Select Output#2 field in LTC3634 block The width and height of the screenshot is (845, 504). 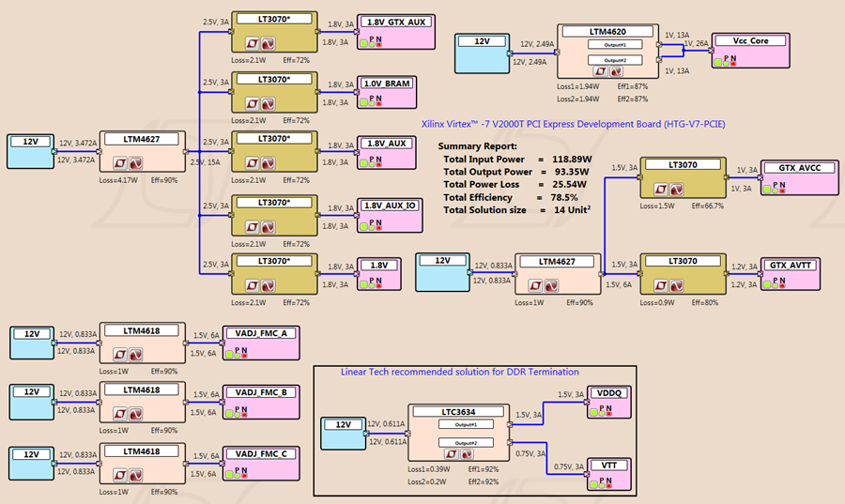point(466,443)
